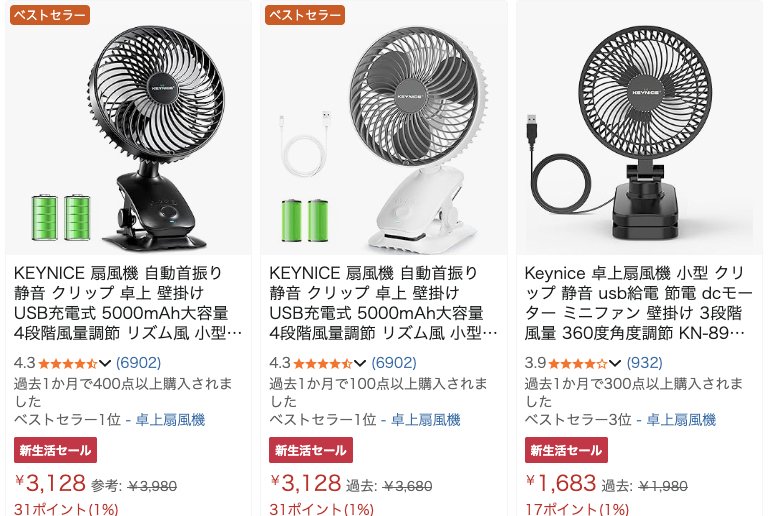
Task: Click the star rating icons of the white fan
Action: pyautogui.click(x=323, y=363)
